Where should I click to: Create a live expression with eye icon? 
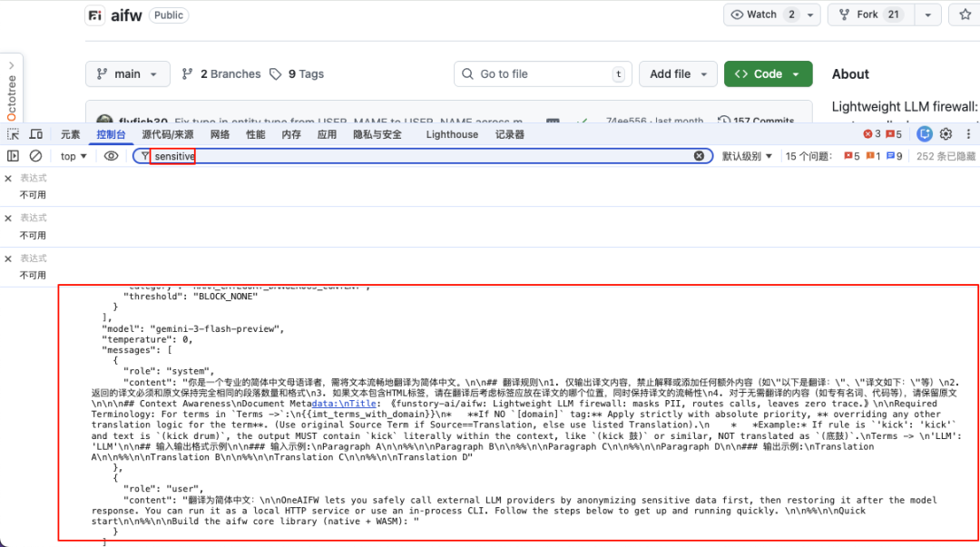coord(112,156)
